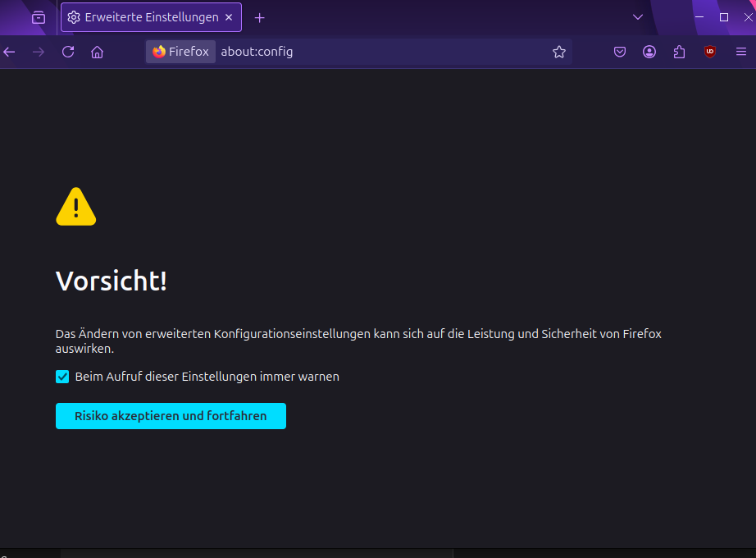Click the Firefox identity badge in the address bar

click(x=180, y=52)
